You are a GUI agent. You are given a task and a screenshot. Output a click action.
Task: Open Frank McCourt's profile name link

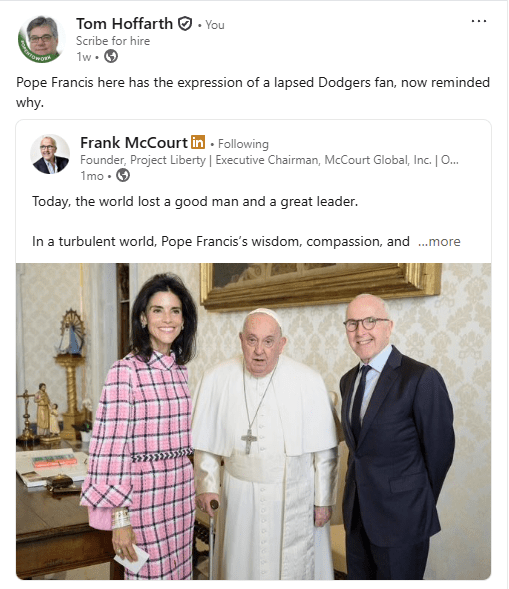point(134,142)
